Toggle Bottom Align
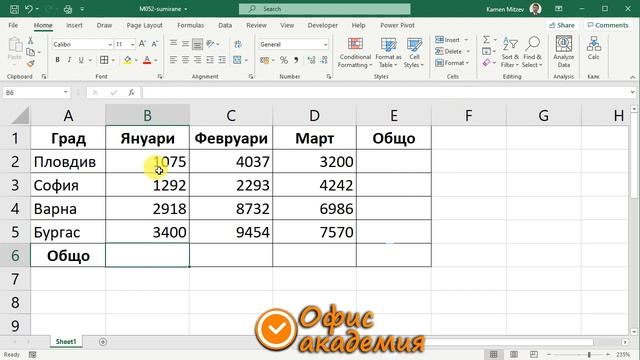640x360 pixels. 197,43
